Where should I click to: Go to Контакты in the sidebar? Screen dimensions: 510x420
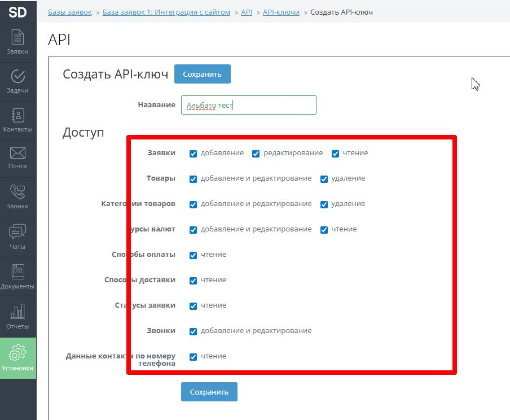click(17, 120)
